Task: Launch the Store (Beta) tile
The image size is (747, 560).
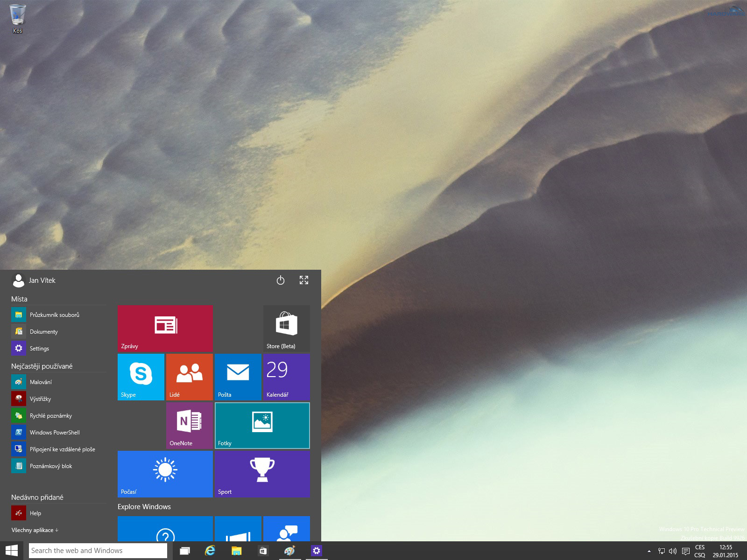Action: point(286,328)
